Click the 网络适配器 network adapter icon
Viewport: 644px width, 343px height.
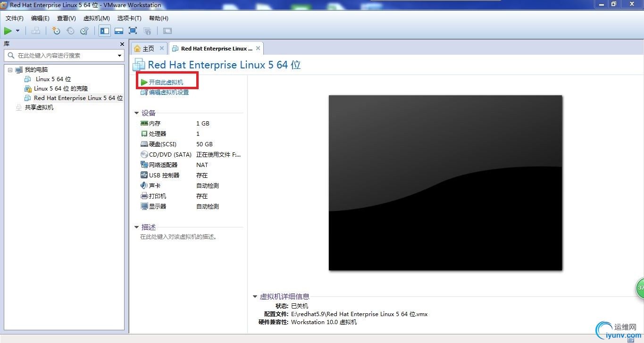tap(144, 165)
